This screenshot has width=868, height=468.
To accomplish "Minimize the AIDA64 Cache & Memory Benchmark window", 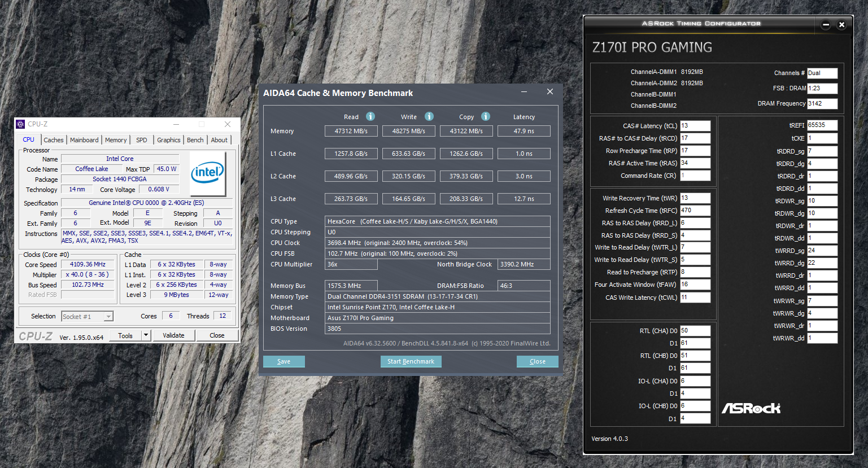I will (524, 92).
